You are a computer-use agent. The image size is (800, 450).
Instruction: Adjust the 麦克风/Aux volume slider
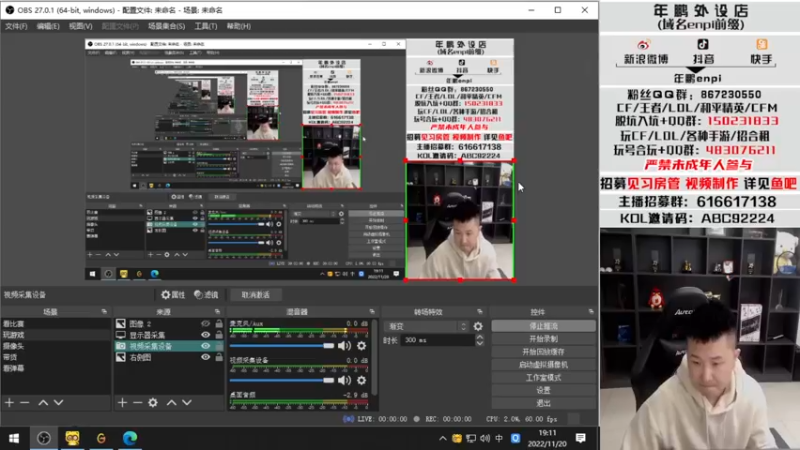[x=282, y=345]
